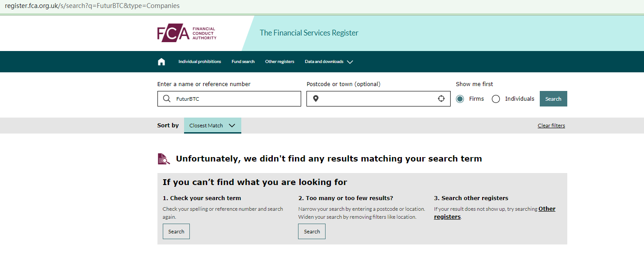Click the no-results document search icon
Image resolution: width=644 pixels, height=260 pixels.
pyautogui.click(x=164, y=159)
